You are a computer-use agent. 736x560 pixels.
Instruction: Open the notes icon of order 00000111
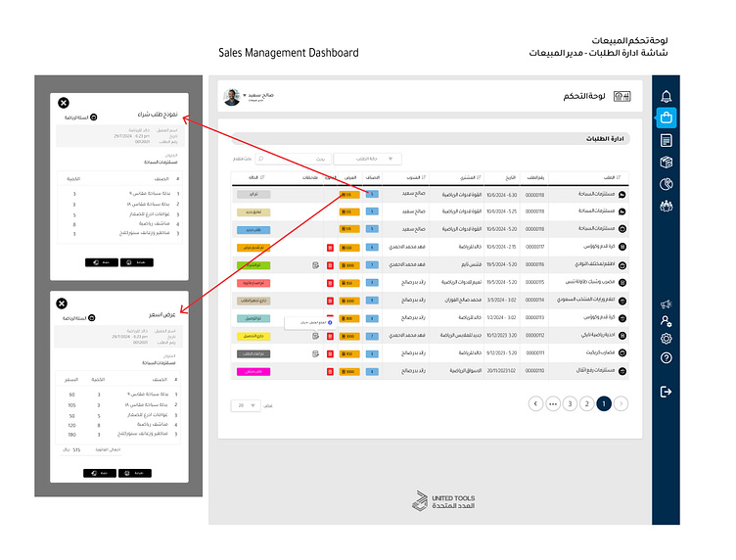[315, 353]
